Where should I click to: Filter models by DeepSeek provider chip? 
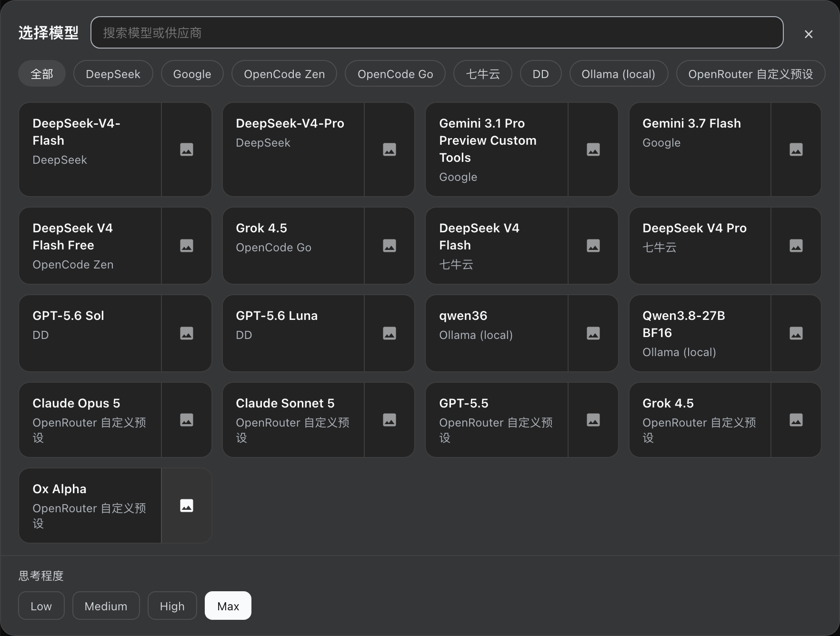point(113,74)
